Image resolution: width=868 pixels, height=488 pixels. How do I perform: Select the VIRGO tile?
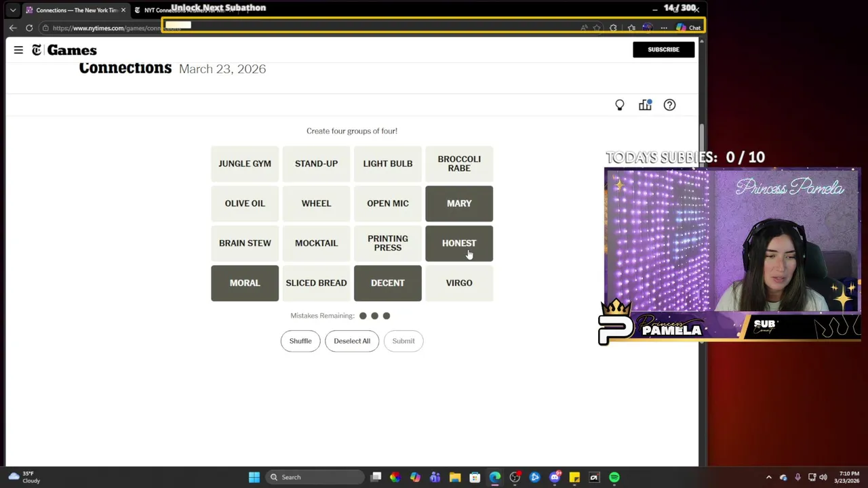tap(459, 283)
